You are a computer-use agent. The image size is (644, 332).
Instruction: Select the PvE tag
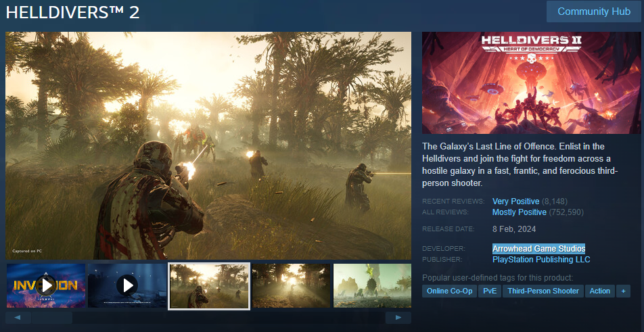[x=489, y=291]
